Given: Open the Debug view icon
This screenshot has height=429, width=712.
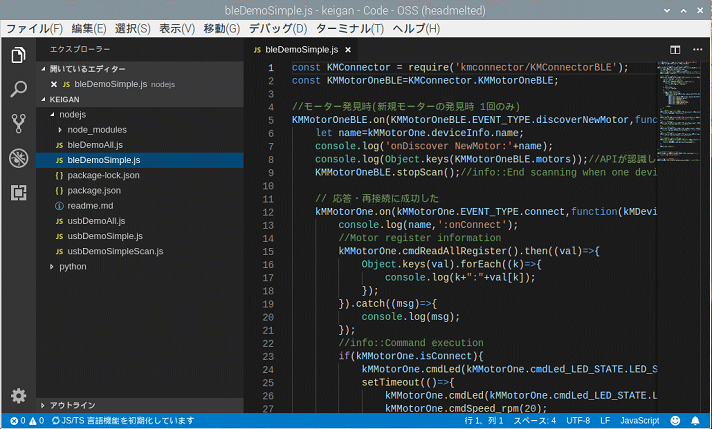Looking at the screenshot, I should point(18,158).
